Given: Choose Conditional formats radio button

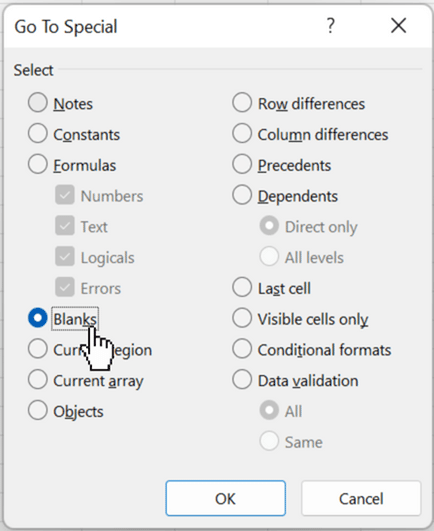Looking at the screenshot, I should (242, 349).
